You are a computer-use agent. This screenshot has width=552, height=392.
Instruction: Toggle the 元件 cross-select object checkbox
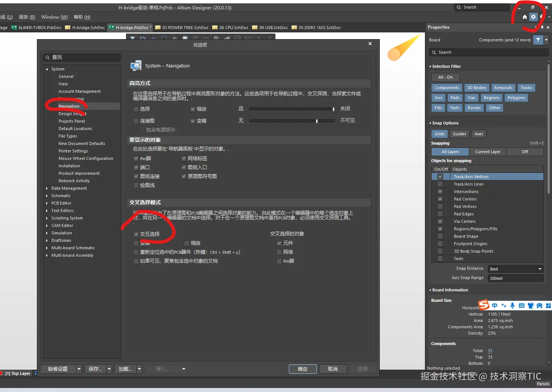pos(279,243)
